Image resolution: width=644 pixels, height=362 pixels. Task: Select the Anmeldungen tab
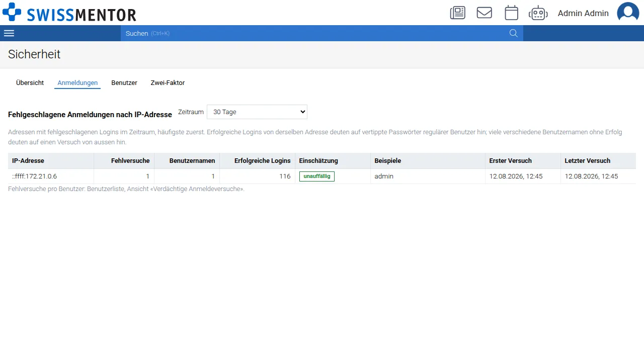click(77, 82)
